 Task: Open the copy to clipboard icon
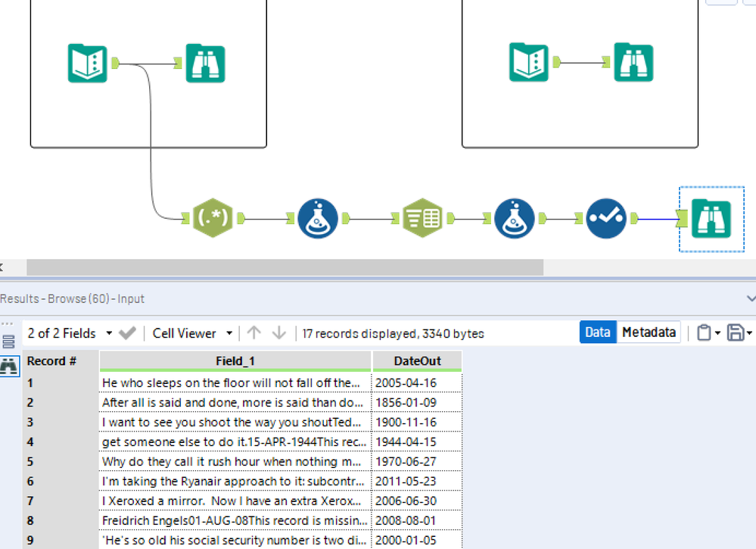(x=704, y=333)
